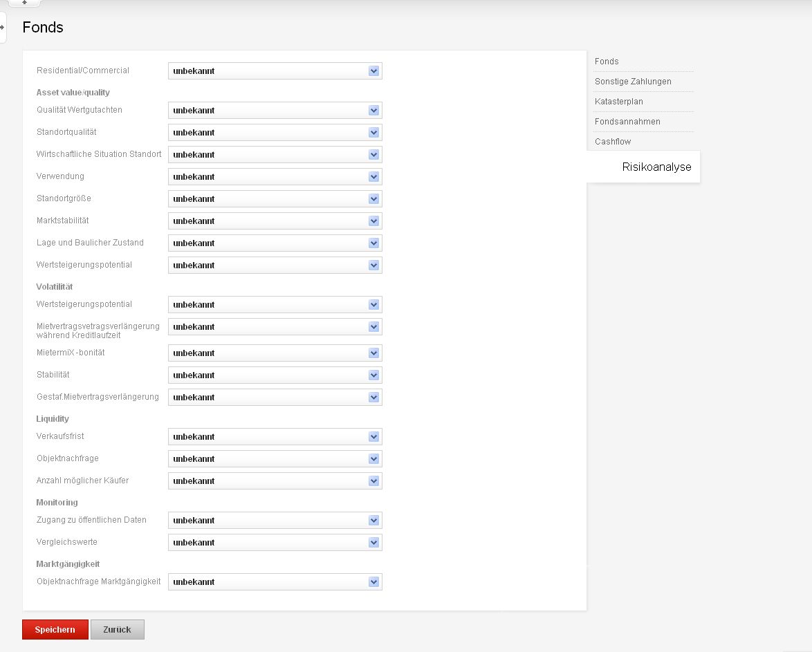The image size is (812, 652).
Task: Open Objektnachfrage Marktgängigkeit dropdown
Action: pyautogui.click(x=275, y=582)
